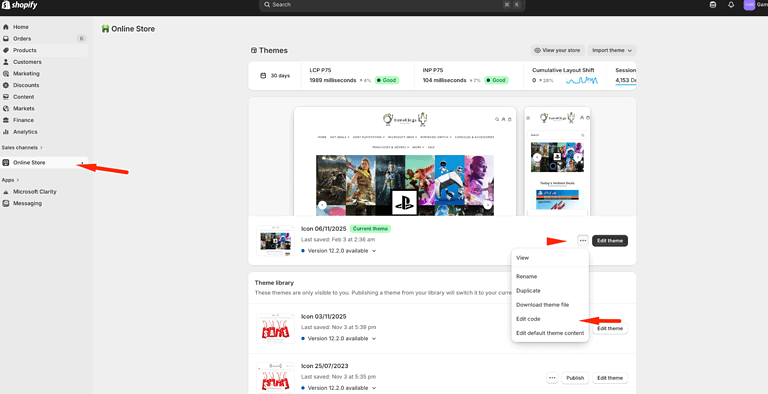Click the Search input field
768x394 pixels.
(392, 5)
